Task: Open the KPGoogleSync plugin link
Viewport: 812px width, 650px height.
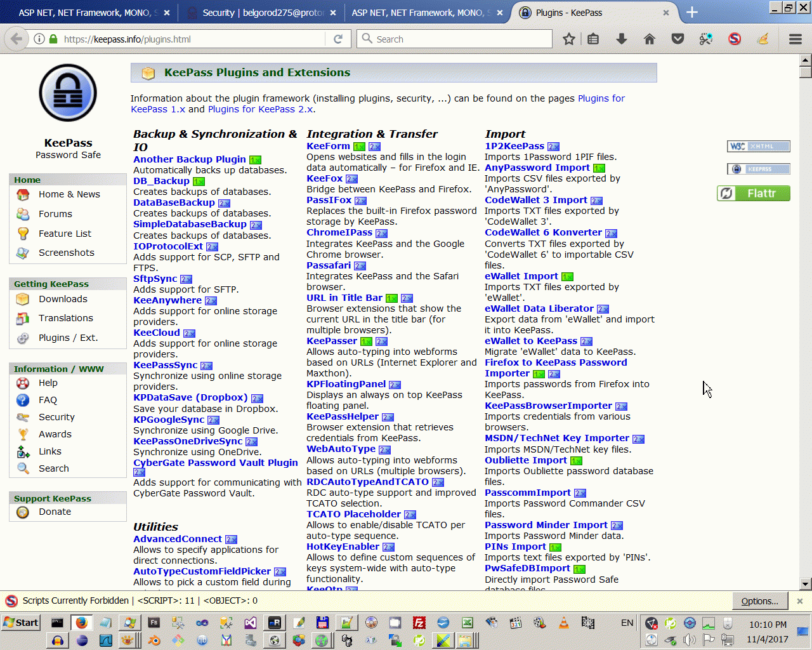Action: point(169,420)
